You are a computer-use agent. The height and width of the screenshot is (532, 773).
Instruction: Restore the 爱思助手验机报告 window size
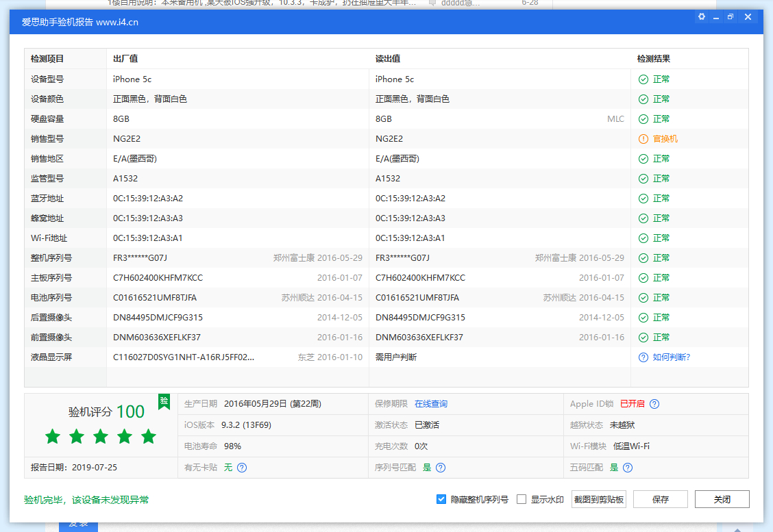[x=731, y=16]
